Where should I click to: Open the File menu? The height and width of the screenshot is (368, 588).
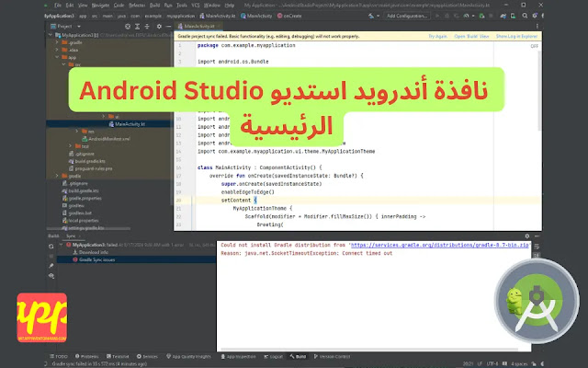[x=58, y=6]
